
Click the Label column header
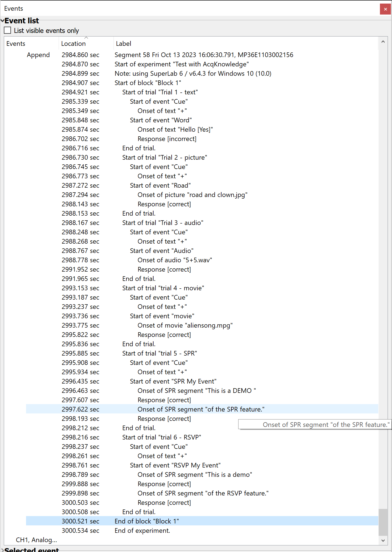tap(124, 44)
